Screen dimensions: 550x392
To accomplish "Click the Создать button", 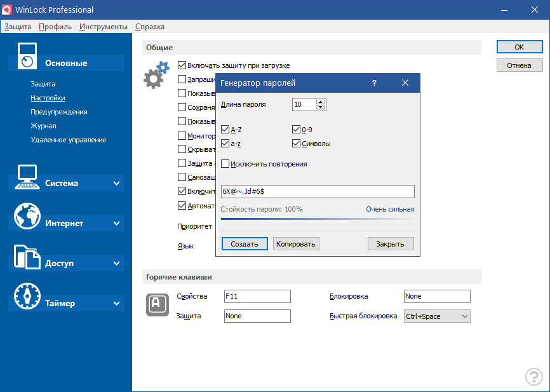I will 244,244.
